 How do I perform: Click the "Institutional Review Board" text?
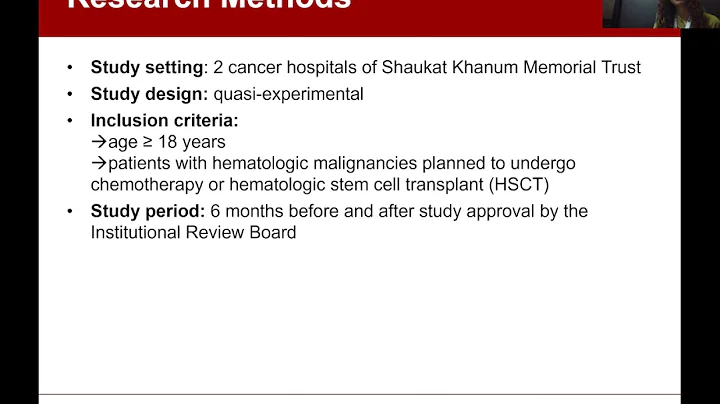coord(194,232)
